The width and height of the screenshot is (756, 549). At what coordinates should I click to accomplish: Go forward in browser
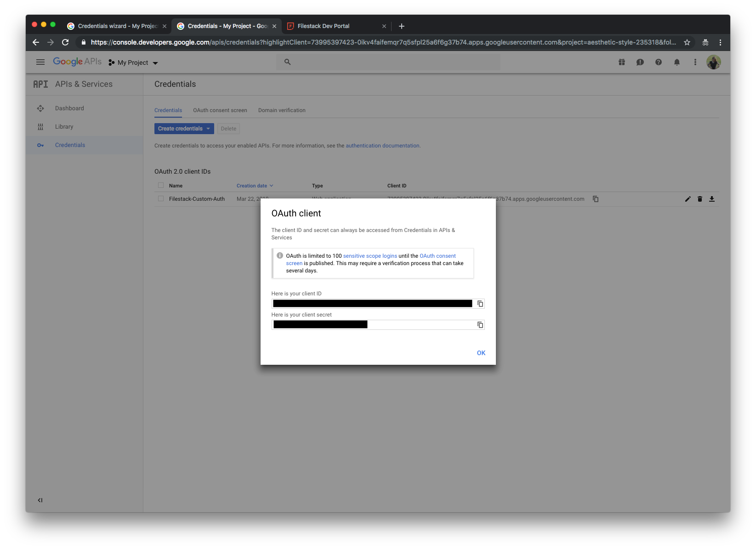51,42
